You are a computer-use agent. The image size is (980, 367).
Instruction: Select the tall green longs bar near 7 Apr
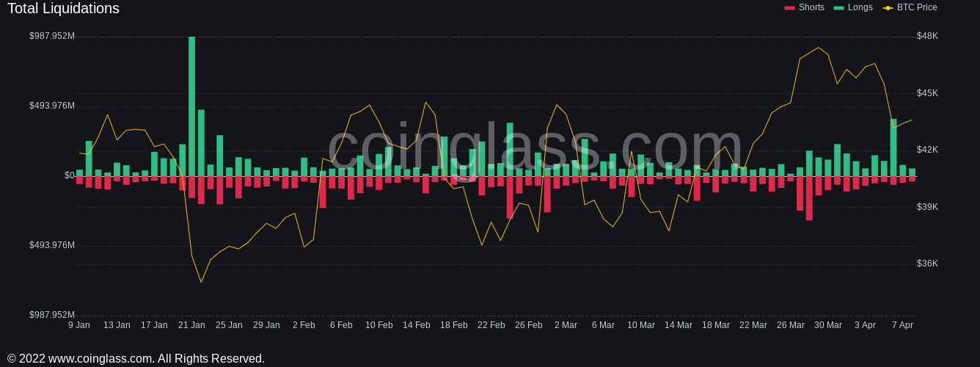[x=893, y=147]
